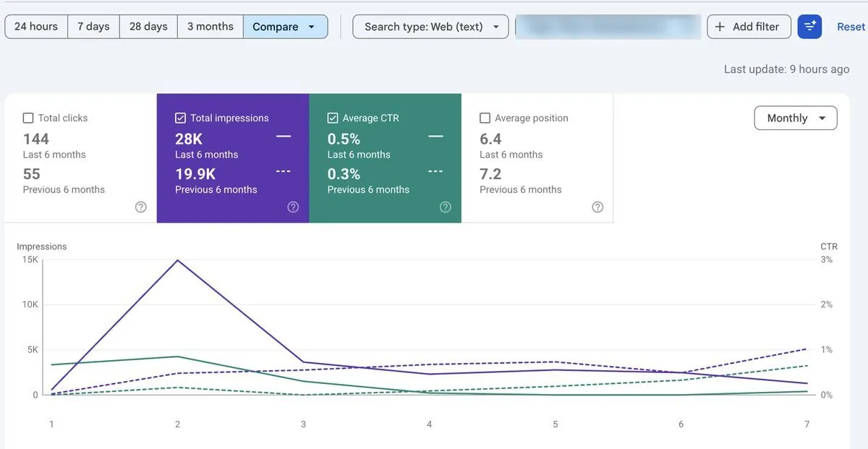Uncheck the Average CTR checkbox
The image size is (868, 449).
point(333,118)
